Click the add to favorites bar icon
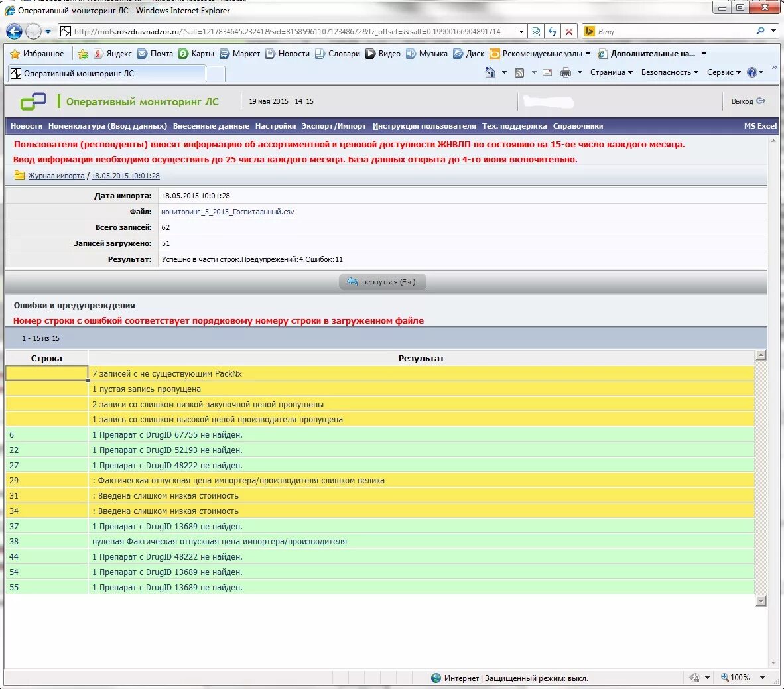 pyautogui.click(x=83, y=54)
